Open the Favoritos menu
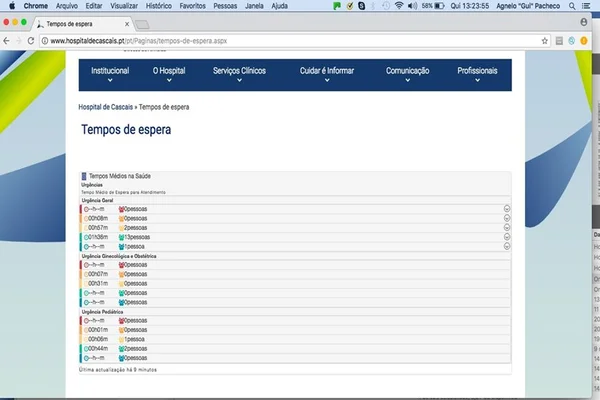The height and width of the screenshot is (400, 600). (192, 6)
